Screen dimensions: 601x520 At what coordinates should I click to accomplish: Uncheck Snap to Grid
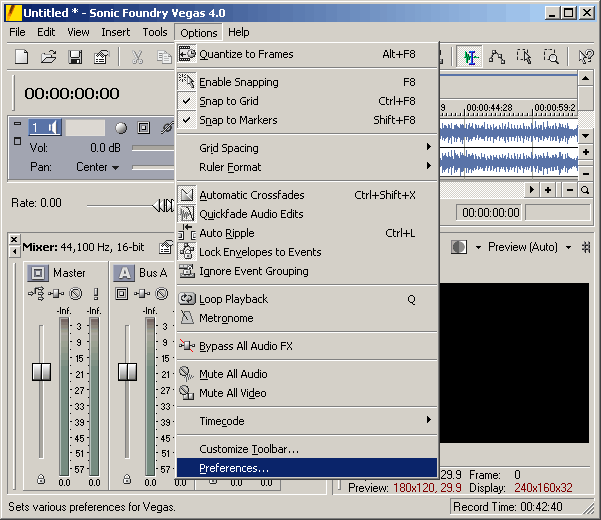(307, 101)
